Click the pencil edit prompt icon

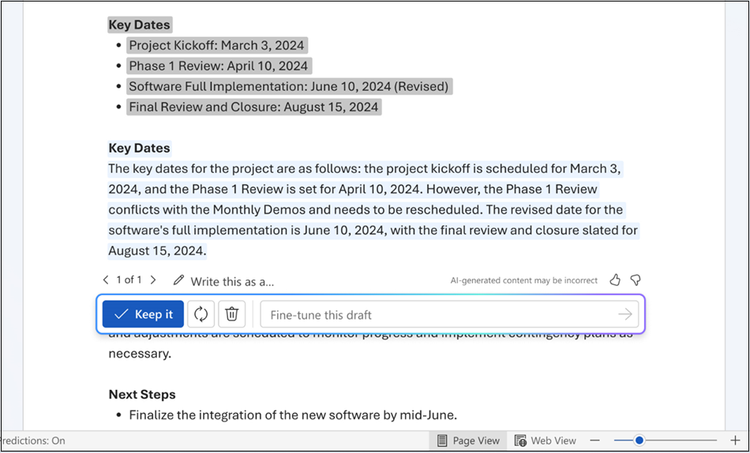pyautogui.click(x=178, y=280)
